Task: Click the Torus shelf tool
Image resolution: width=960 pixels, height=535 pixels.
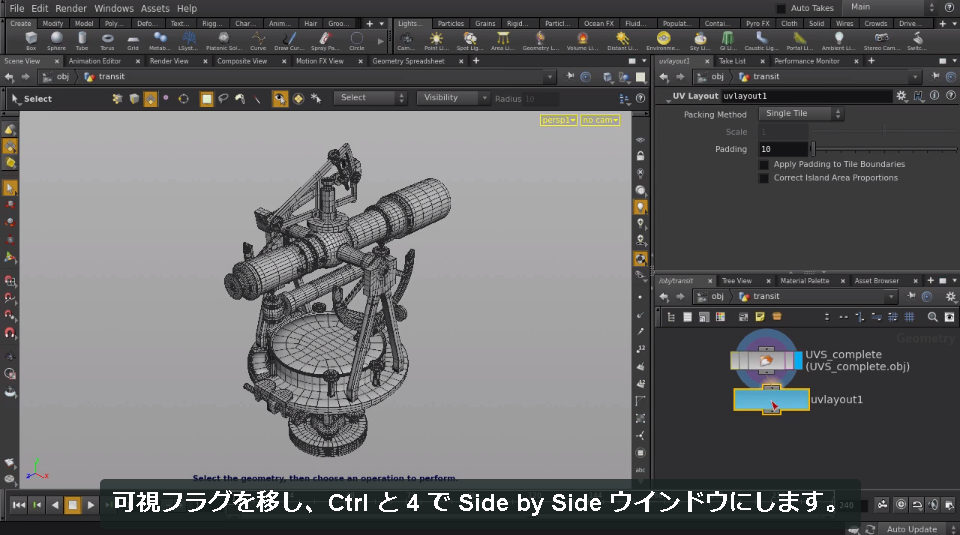Action: (107, 41)
